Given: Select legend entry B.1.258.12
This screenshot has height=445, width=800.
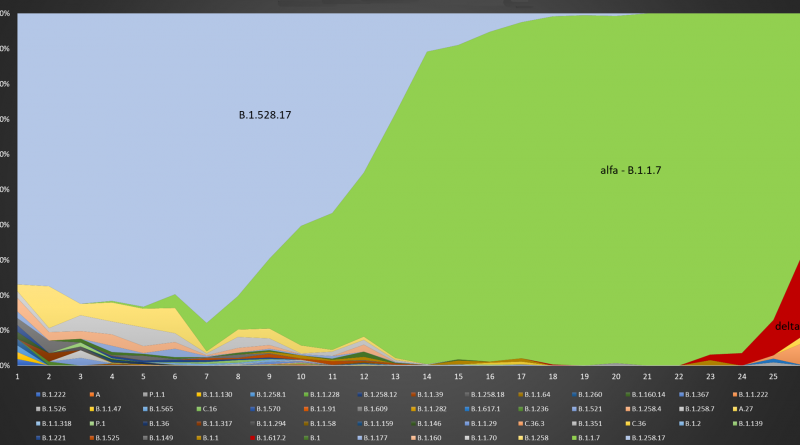Looking at the screenshot, I should (x=377, y=394).
